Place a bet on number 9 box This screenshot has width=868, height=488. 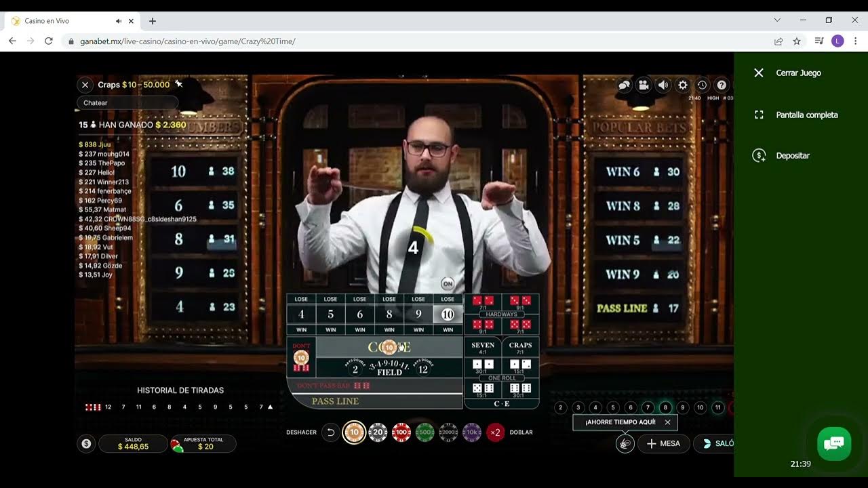pos(418,314)
